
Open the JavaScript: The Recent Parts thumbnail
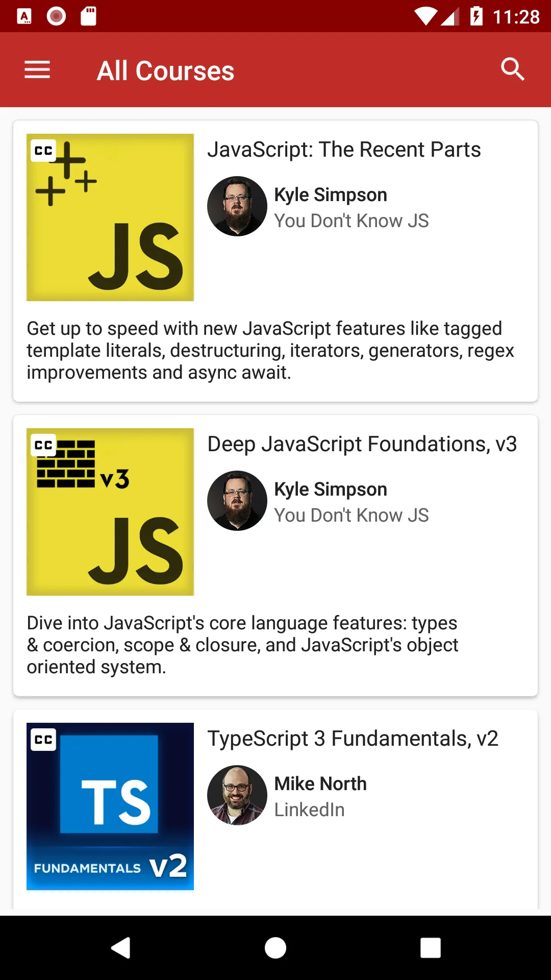tap(110, 217)
